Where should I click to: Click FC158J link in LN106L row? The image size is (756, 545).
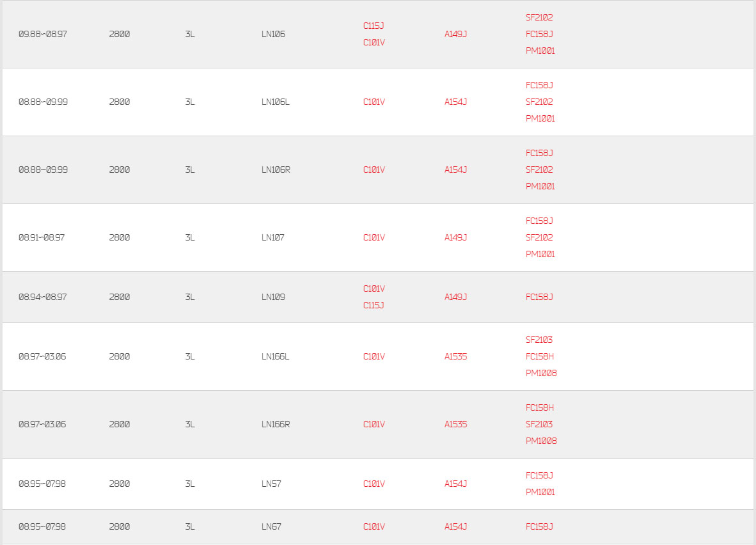pyautogui.click(x=539, y=85)
